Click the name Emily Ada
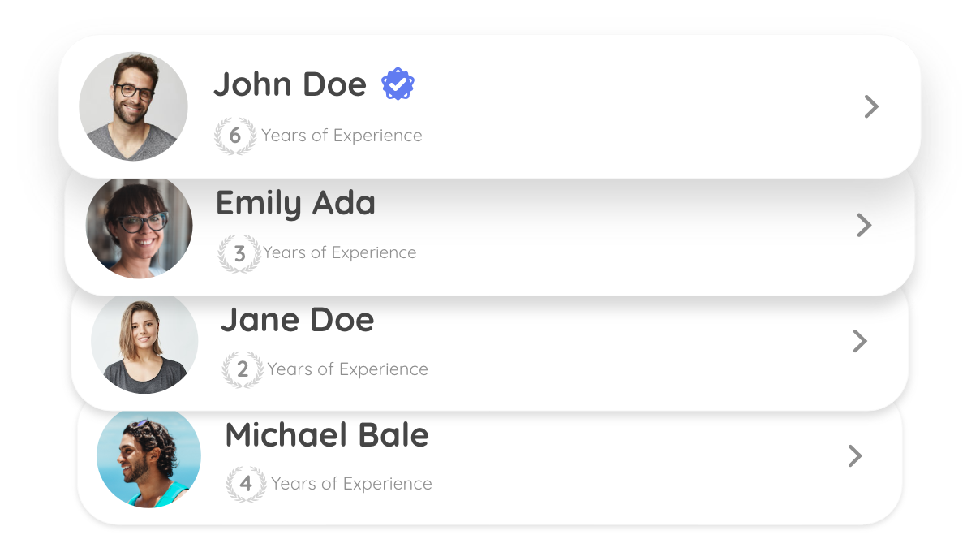The height and width of the screenshot is (535, 980). coord(295,203)
